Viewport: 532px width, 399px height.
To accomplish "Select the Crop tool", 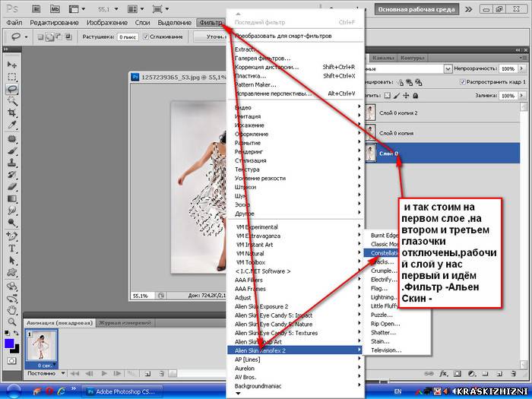I will pos(12,112).
